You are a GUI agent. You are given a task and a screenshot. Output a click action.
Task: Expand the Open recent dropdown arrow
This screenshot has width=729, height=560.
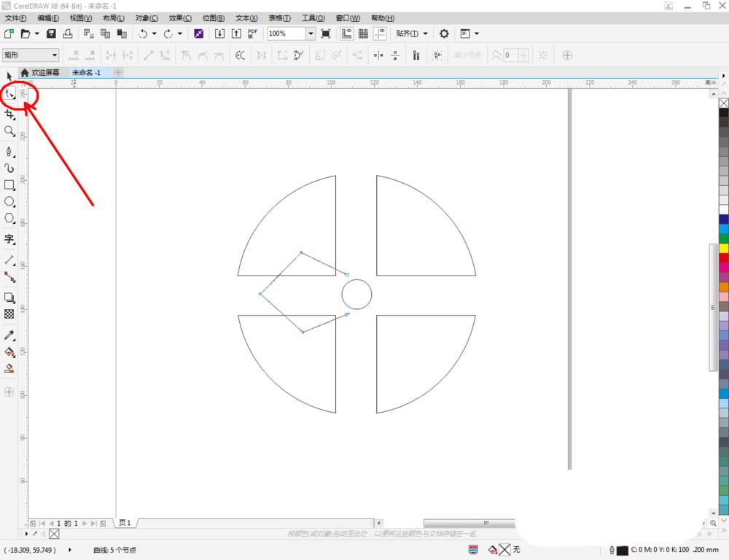pos(36,34)
